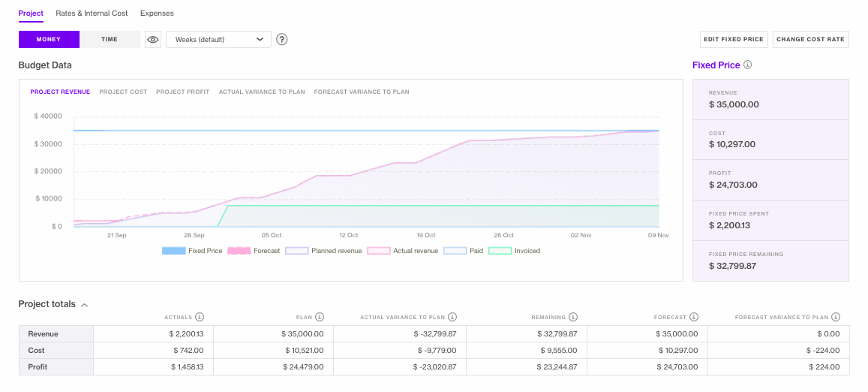This screenshot has height=392, width=868.
Task: Click Revenue forecast variance cell $ 0.00
Action: [x=778, y=333]
